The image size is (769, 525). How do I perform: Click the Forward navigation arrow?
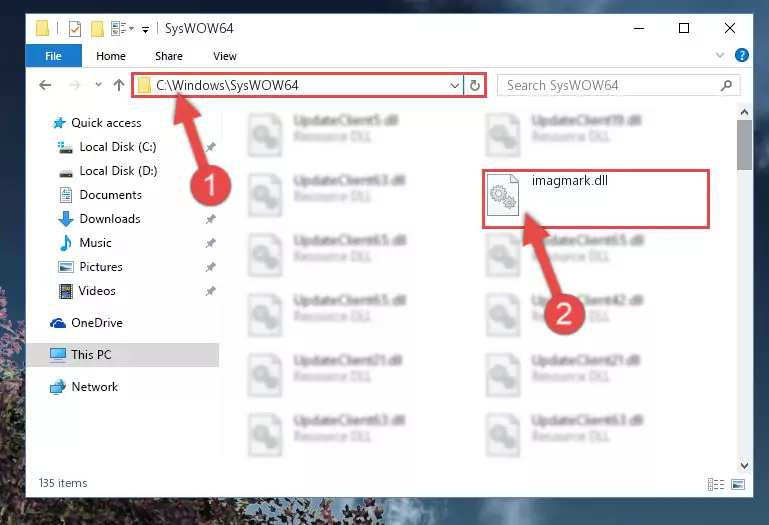[x=75, y=85]
